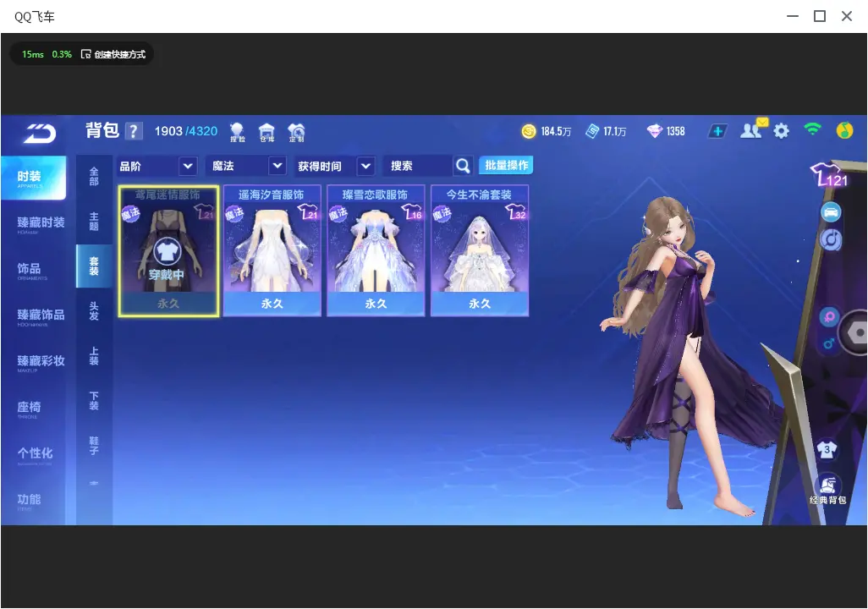The height and width of the screenshot is (609, 868).
Task: Select the 鞋子 shoes subcategory
Action: (94, 446)
